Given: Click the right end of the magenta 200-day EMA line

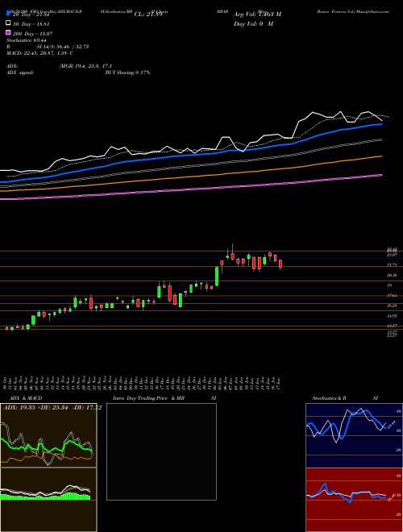Looking at the screenshot, I should pos(381,175).
